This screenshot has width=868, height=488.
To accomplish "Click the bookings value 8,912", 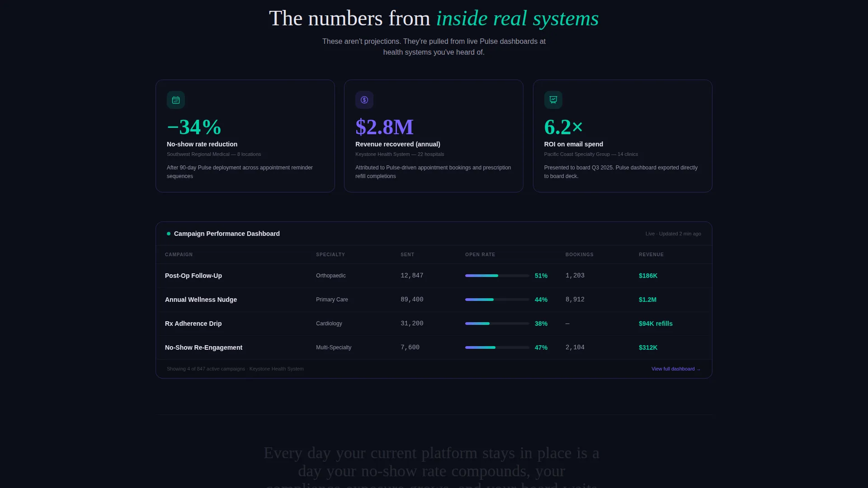I will [x=575, y=300].
